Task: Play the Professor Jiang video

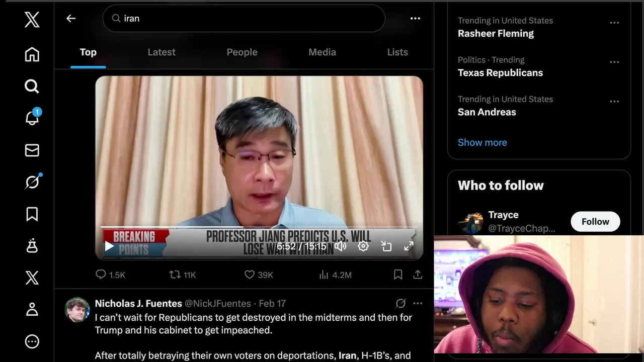Action: pos(109,246)
